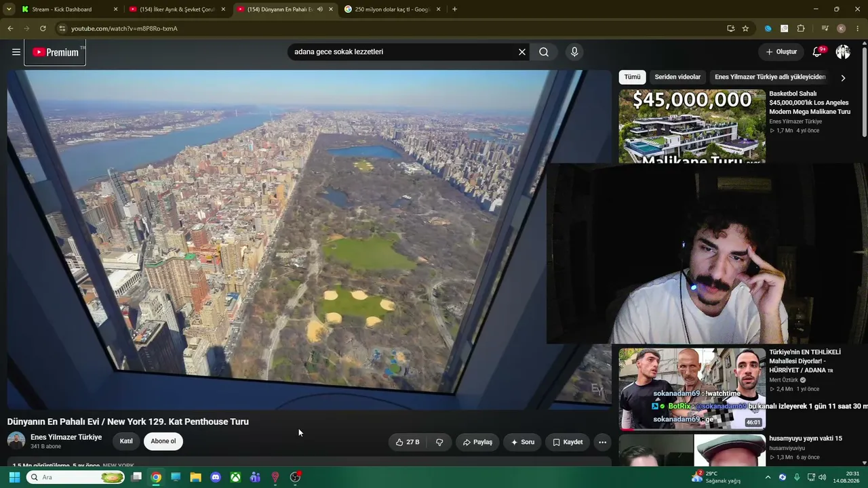Open the Soru ask button
The image size is (868, 488).
coord(523,442)
